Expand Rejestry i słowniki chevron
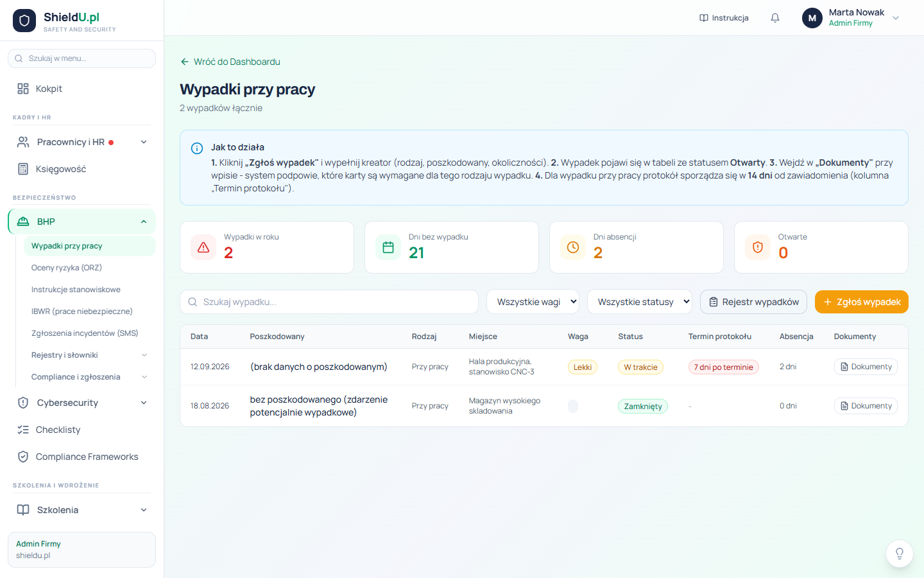The image size is (924, 578). 144,355
